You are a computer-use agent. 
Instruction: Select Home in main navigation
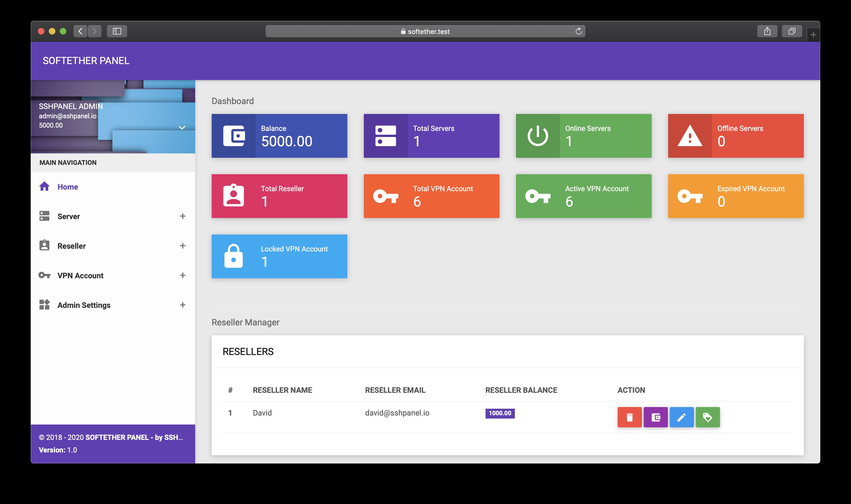tap(68, 187)
